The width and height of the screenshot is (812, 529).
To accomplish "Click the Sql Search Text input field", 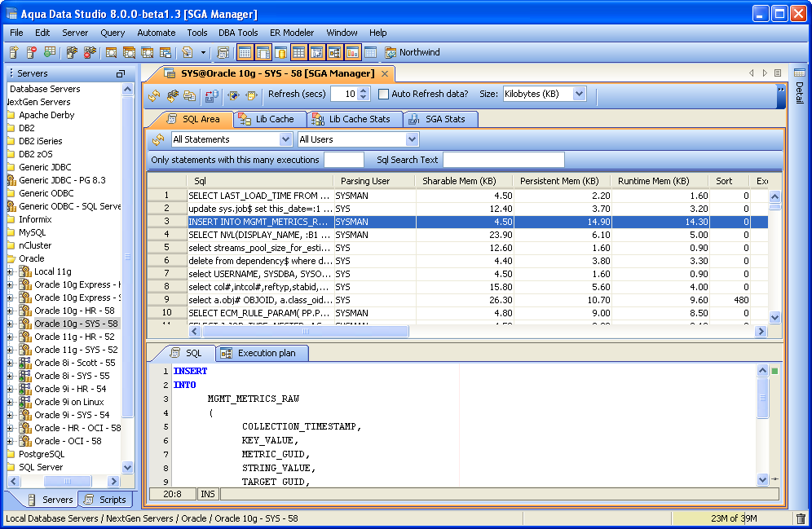I will click(x=503, y=160).
